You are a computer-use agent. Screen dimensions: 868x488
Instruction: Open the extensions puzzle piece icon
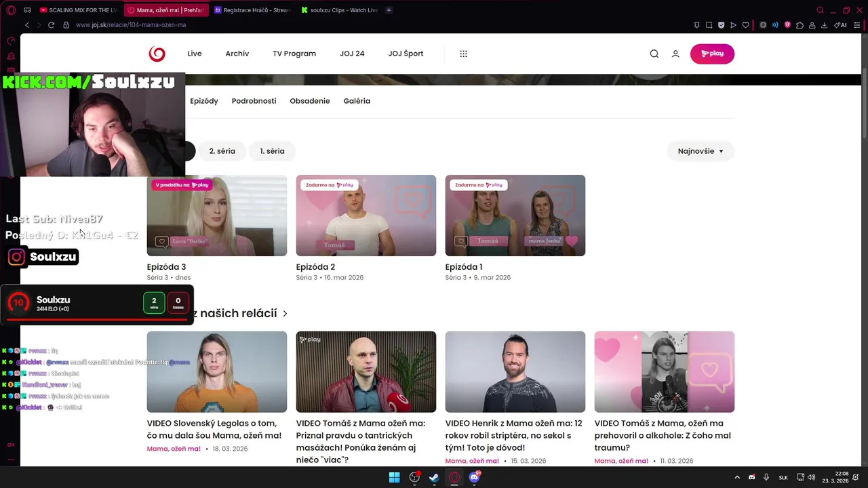click(800, 25)
